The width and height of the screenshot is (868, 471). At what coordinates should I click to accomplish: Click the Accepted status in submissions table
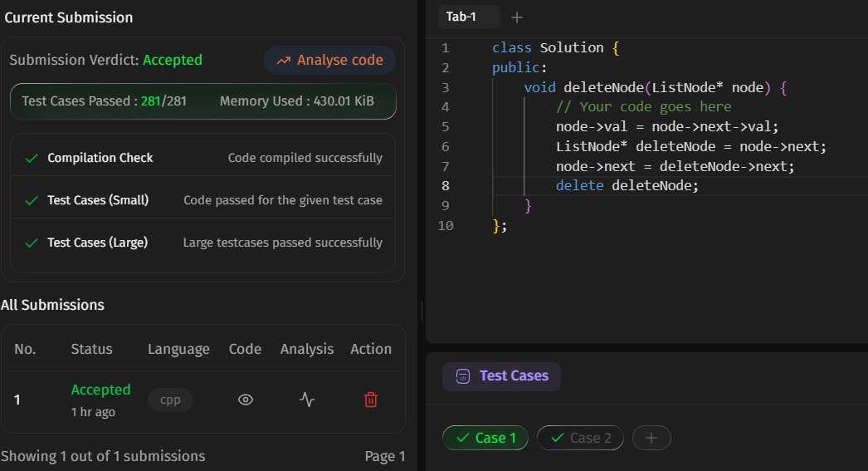point(100,390)
